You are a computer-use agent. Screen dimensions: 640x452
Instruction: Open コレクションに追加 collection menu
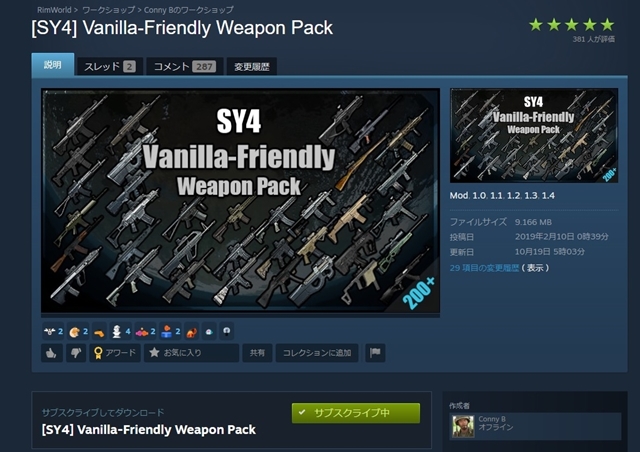click(317, 353)
